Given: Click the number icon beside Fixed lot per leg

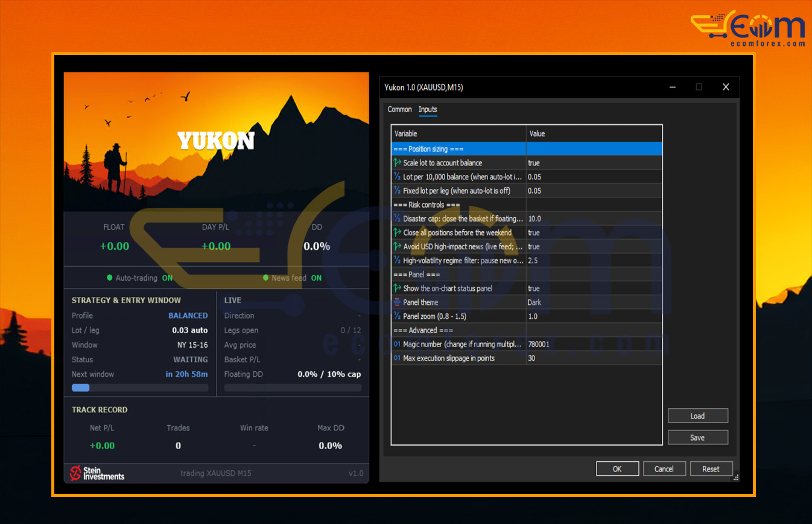Looking at the screenshot, I should point(397,191).
